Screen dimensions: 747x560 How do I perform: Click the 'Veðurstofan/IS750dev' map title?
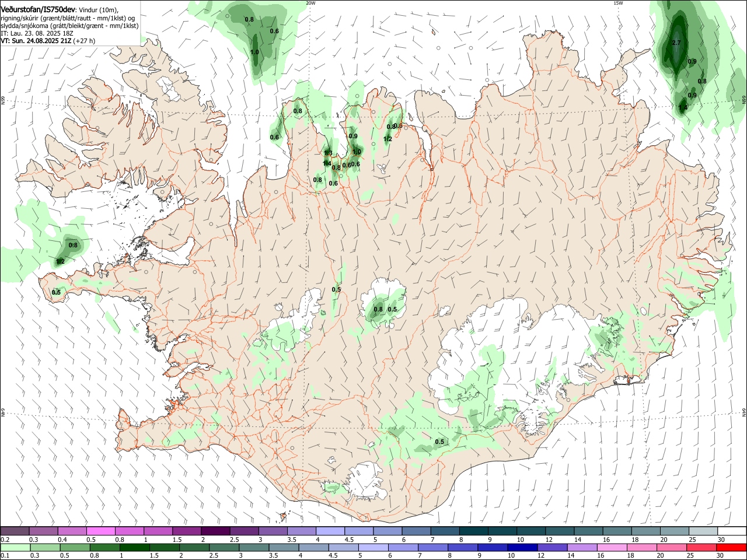click(38, 10)
